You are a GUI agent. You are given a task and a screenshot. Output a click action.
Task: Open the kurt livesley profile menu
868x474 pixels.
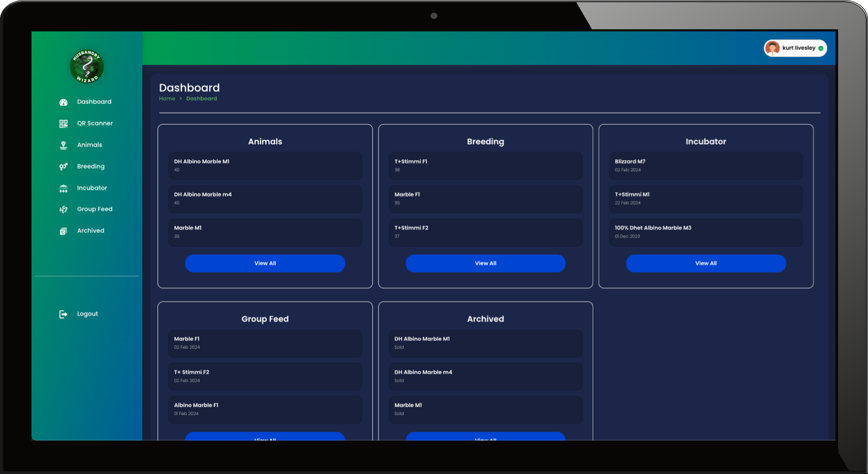click(799, 48)
